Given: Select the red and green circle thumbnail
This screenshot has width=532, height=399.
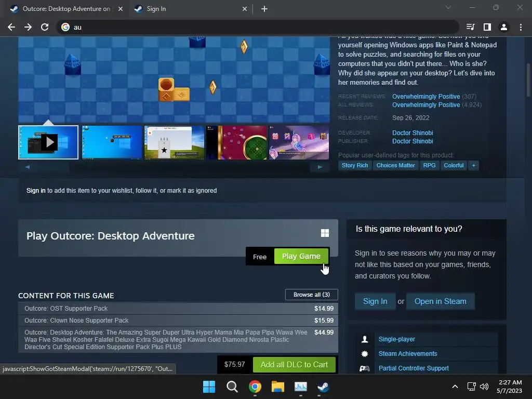Looking at the screenshot, I should point(237,142).
